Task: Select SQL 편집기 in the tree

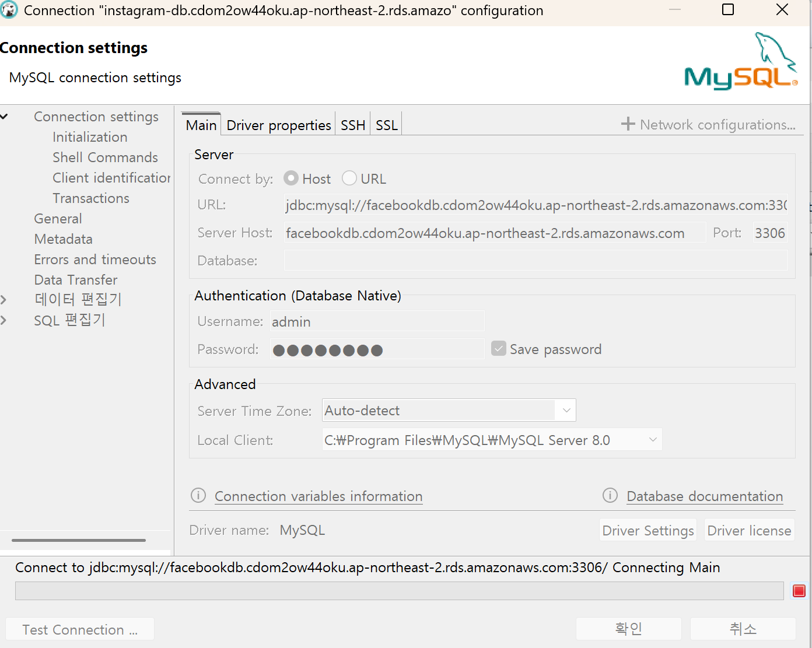Action: click(69, 320)
